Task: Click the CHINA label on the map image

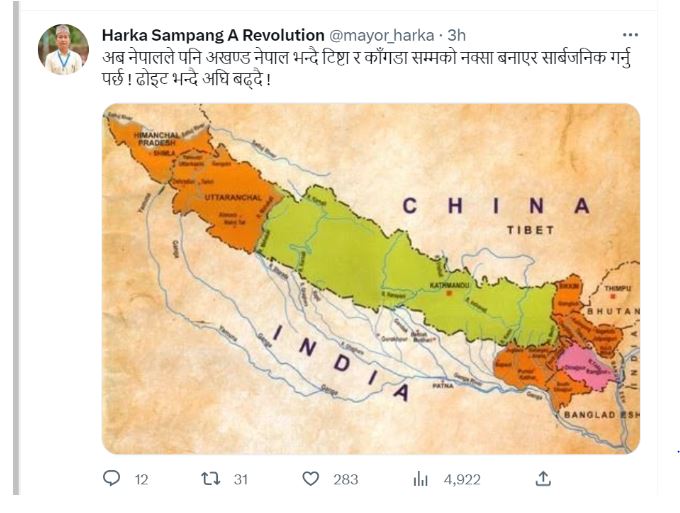Action: point(495,206)
